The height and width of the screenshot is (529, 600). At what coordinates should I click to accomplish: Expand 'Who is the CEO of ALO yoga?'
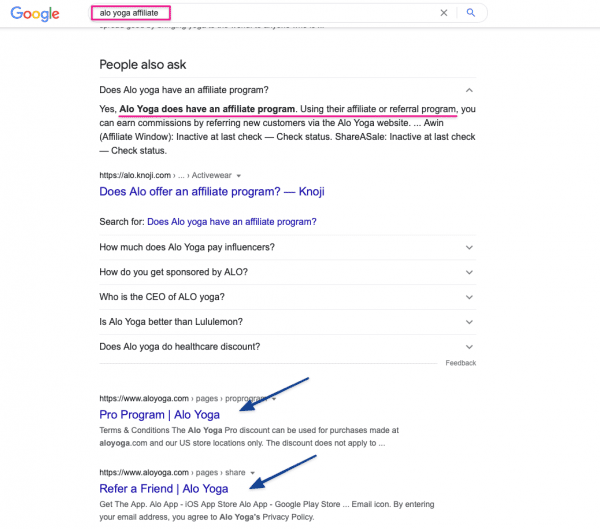(x=287, y=297)
